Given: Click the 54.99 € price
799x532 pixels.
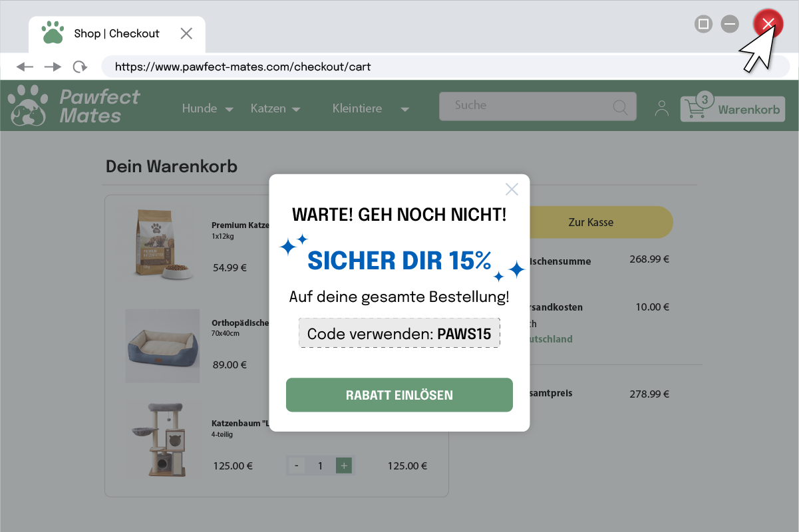Looking at the screenshot, I should (x=230, y=268).
